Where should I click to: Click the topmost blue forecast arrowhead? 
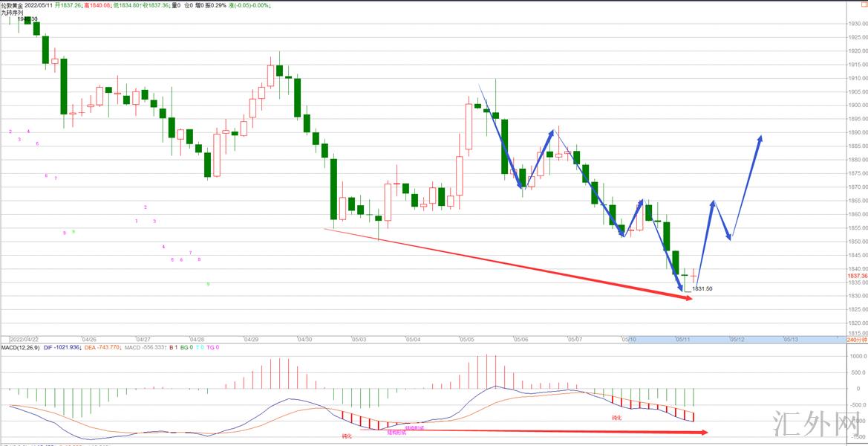760,138
